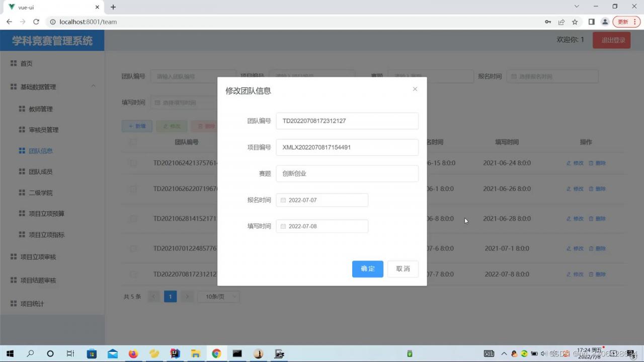This screenshot has width=644, height=362.
Task: Click the 退出登录 button
Action: point(611,40)
